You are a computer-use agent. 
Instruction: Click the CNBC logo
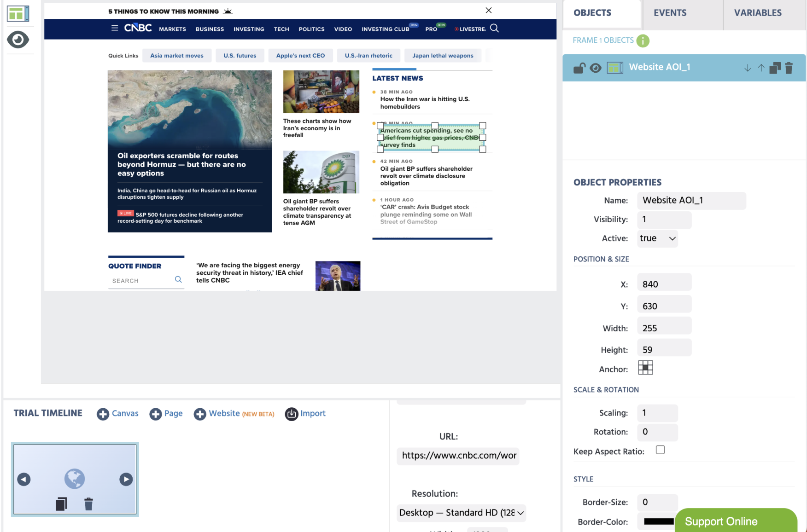138,28
